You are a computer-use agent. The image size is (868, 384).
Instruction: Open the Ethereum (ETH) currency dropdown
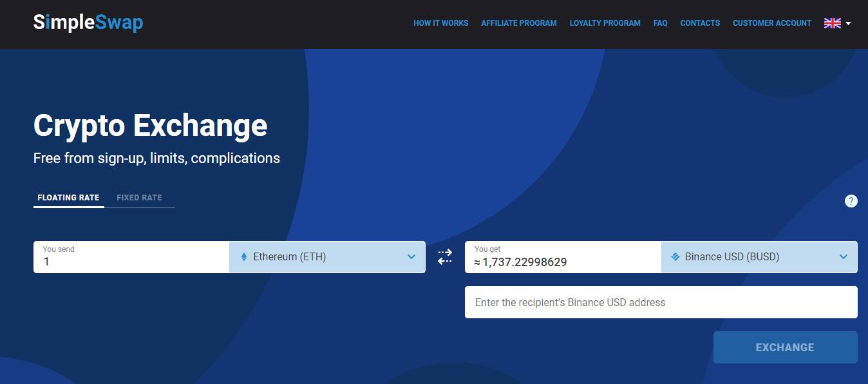tap(327, 257)
